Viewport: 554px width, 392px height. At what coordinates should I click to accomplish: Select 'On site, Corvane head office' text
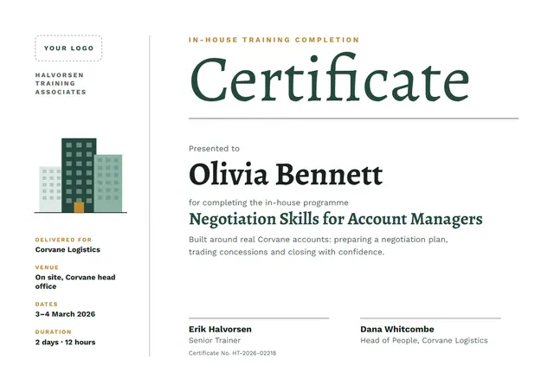coord(75,282)
